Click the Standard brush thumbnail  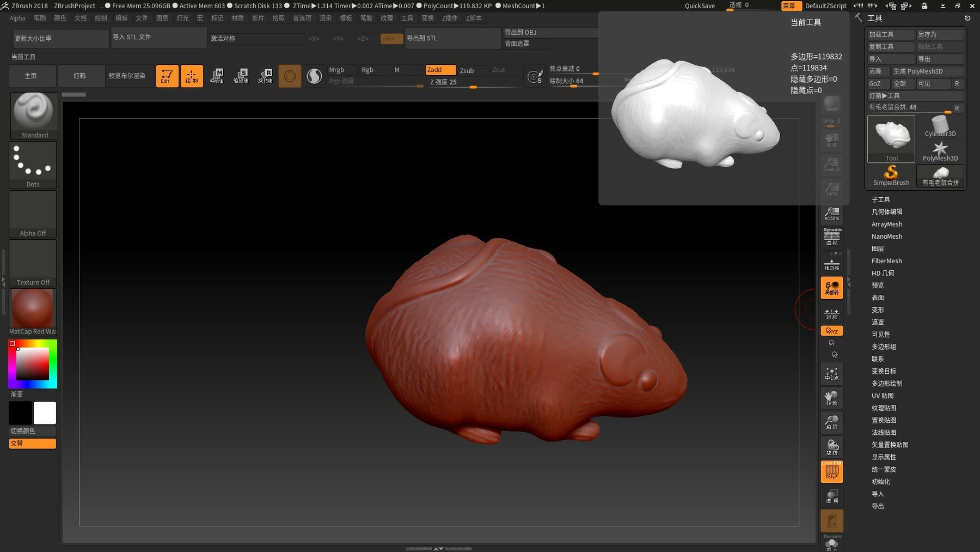click(33, 112)
